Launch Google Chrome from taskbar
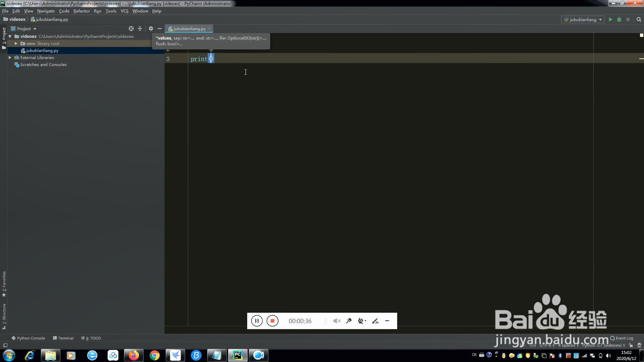This screenshot has height=362, width=644. tap(155, 355)
